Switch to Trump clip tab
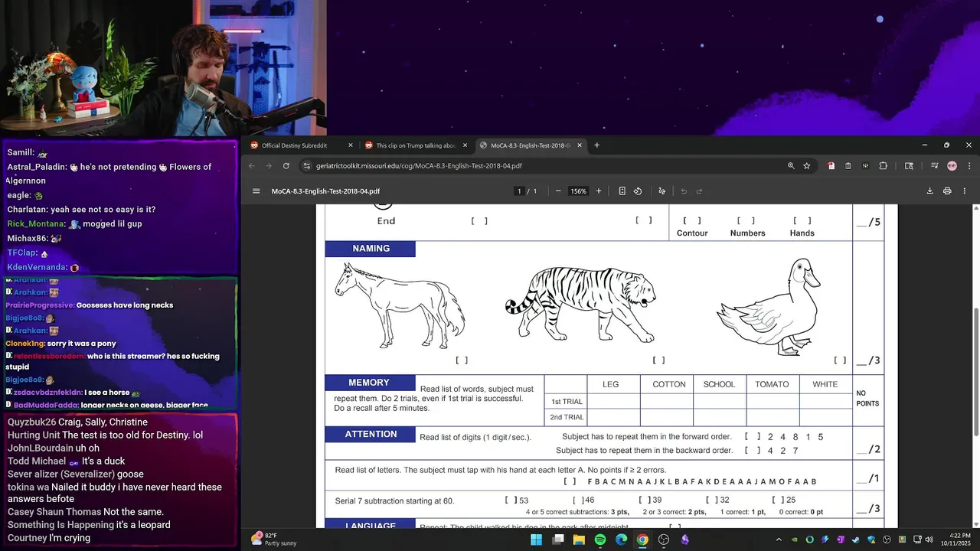The height and width of the screenshot is (551, 980). pos(416,145)
